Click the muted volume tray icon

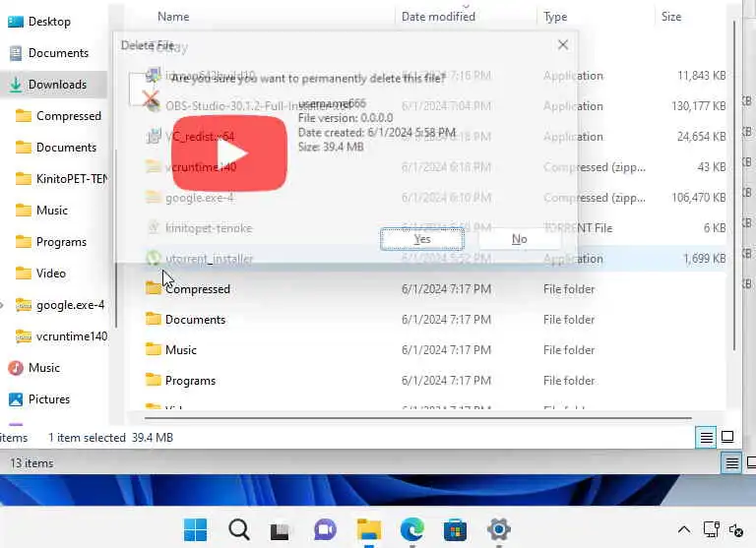736,530
